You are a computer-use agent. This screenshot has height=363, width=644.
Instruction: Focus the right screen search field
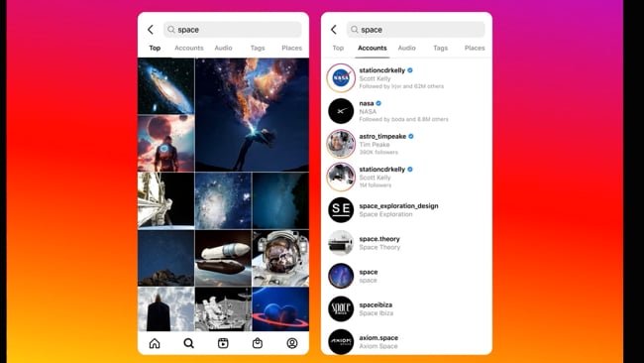point(416,30)
